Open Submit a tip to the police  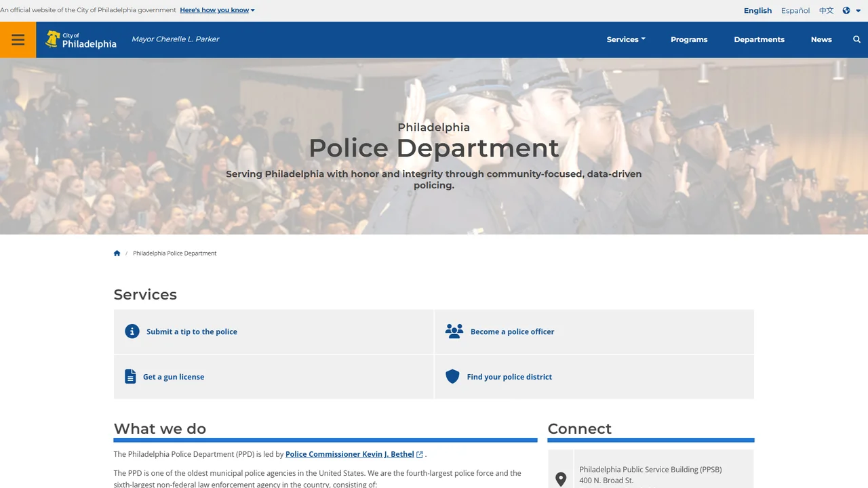pyautogui.click(x=192, y=331)
